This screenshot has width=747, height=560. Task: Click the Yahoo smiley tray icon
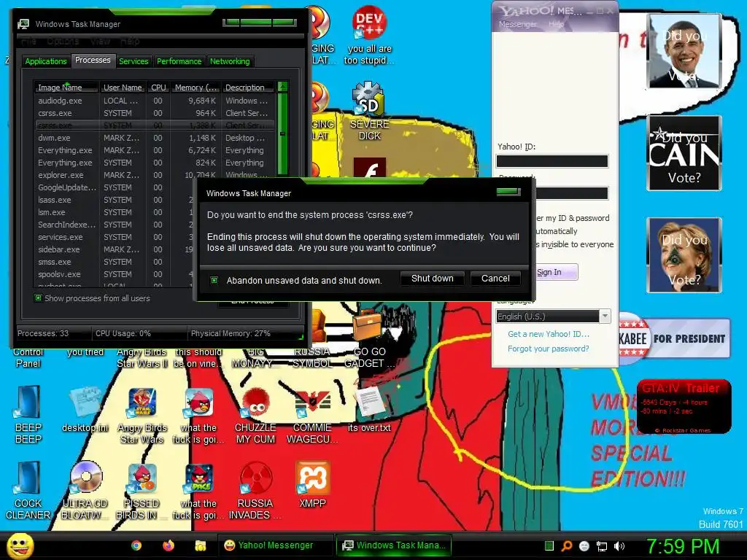(584, 546)
